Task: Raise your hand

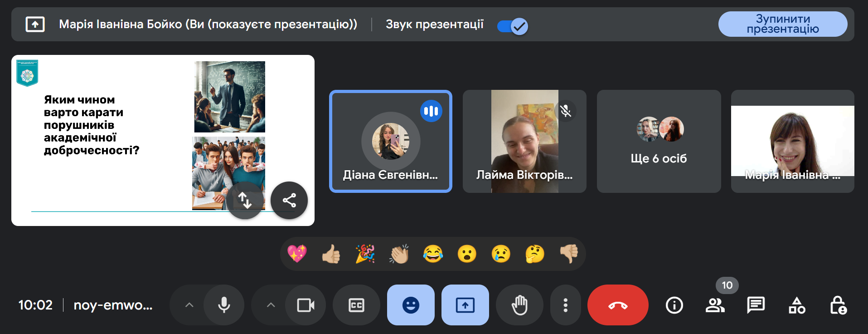Action: [x=519, y=305]
